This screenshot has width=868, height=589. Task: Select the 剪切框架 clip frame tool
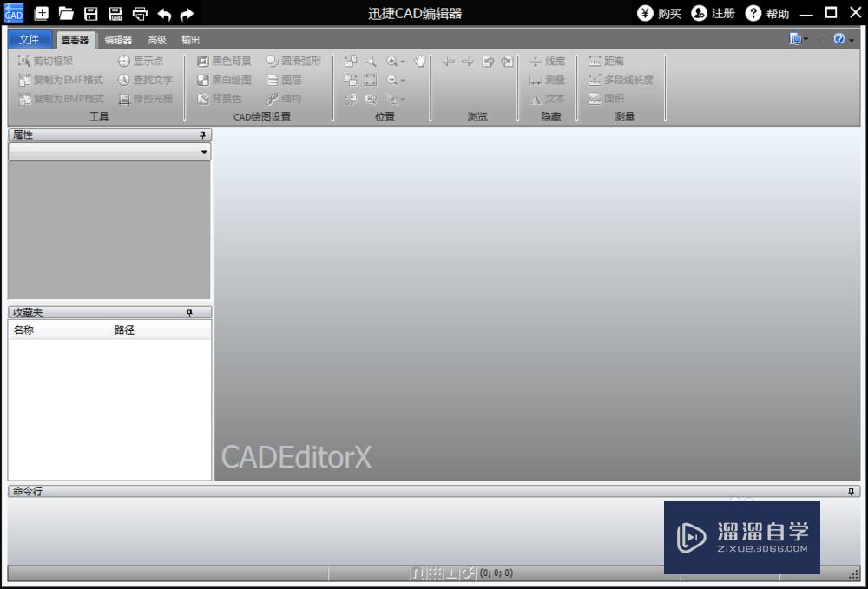click(x=45, y=61)
